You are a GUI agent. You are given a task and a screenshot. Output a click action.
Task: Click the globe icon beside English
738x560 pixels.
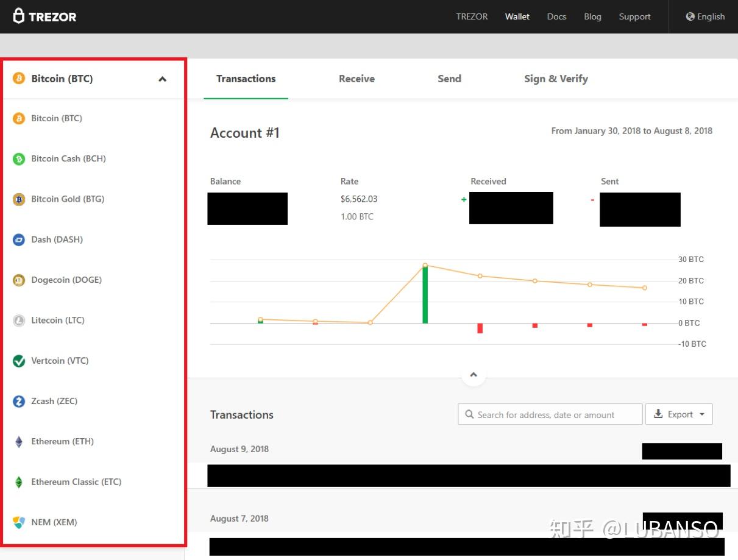pos(690,16)
